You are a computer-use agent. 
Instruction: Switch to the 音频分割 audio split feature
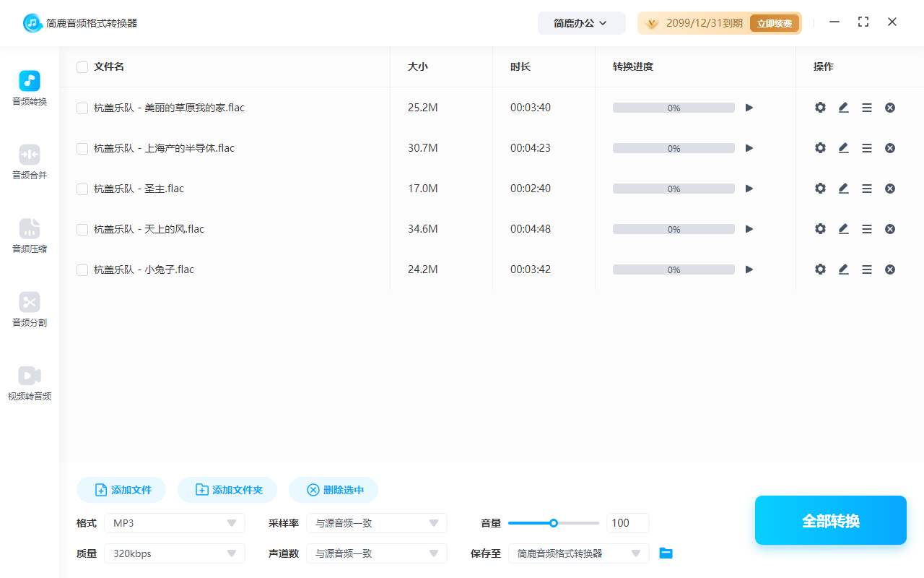[x=29, y=309]
